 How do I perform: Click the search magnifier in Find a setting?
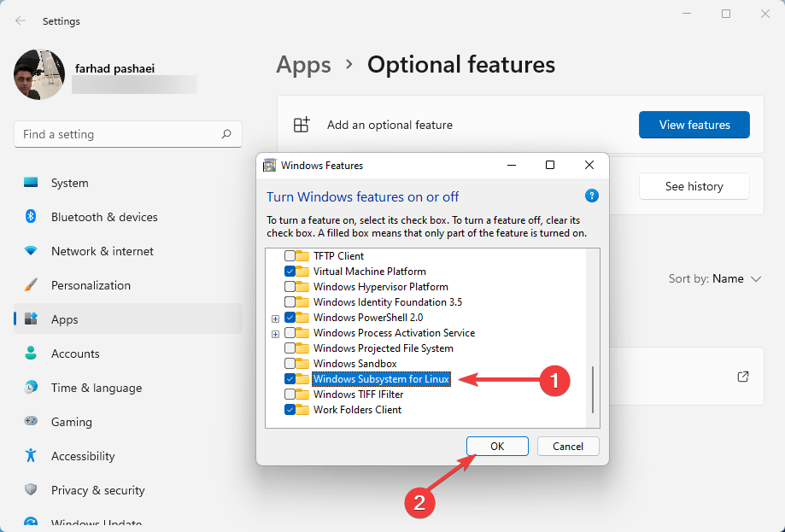pyautogui.click(x=226, y=134)
